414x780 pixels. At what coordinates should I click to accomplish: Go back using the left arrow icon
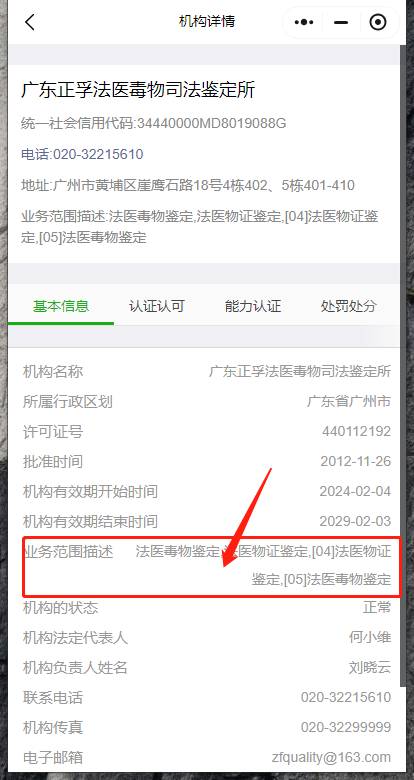pyautogui.click(x=30, y=22)
